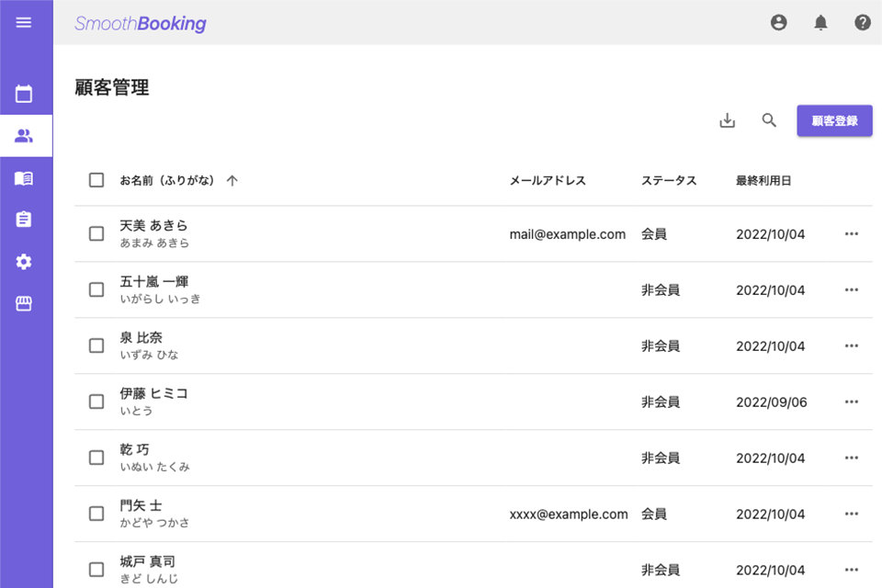The height and width of the screenshot is (588, 882).
Task: Show notifications with the bell icon
Action: 820,23
